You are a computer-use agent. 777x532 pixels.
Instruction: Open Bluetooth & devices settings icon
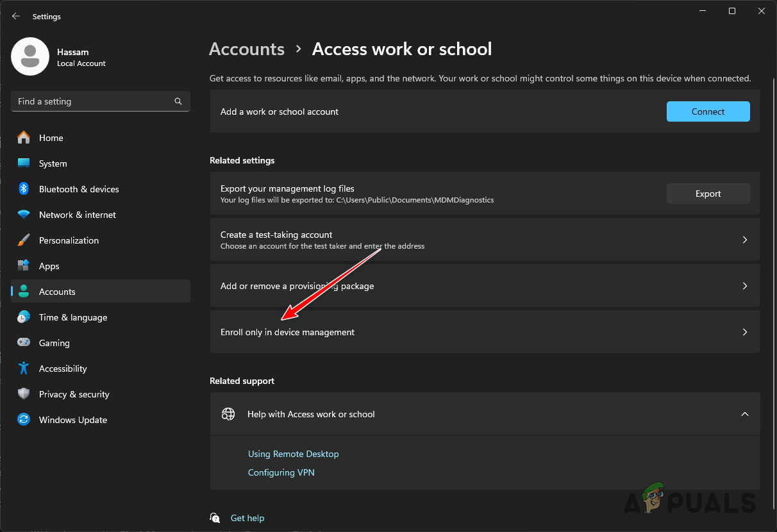point(24,189)
